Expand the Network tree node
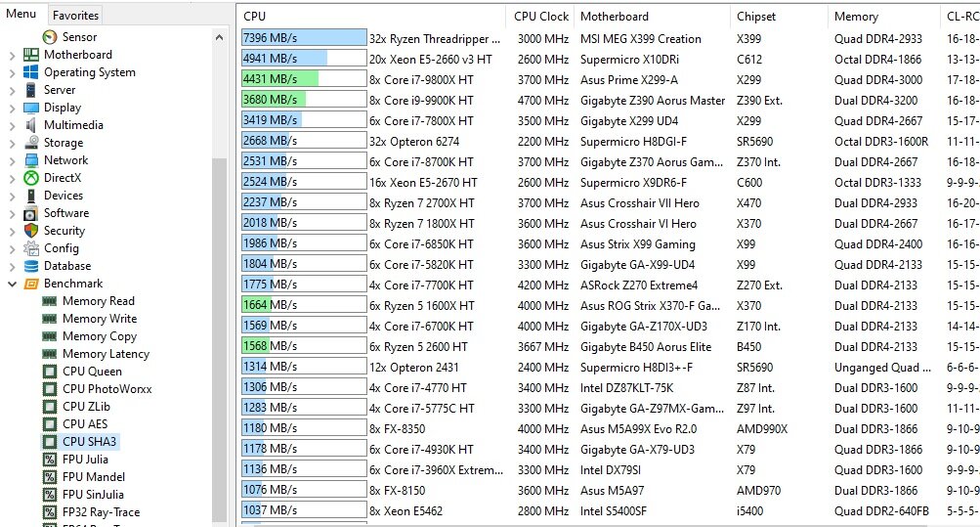Image resolution: width=980 pixels, height=527 pixels. coord(12,160)
